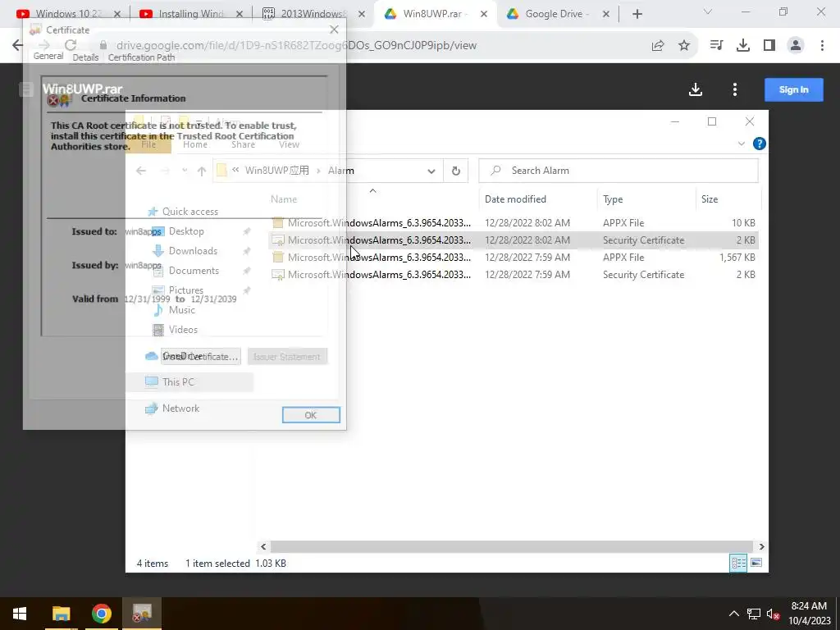Click the Sign in button

tap(793, 89)
